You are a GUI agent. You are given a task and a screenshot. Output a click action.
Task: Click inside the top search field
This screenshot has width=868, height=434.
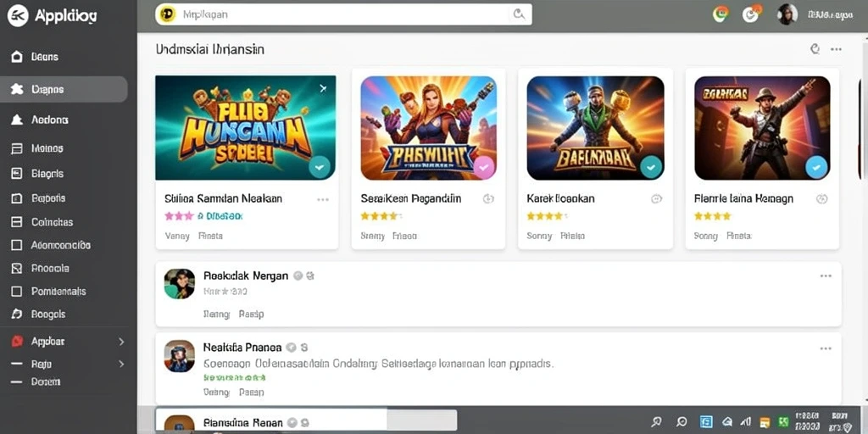343,14
